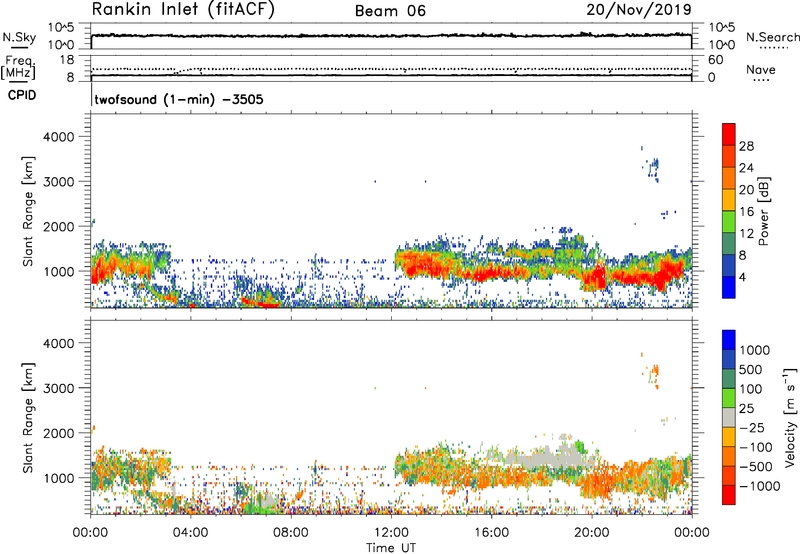
Task: Click the date '20/Nov/2019'
Action: 639,10
